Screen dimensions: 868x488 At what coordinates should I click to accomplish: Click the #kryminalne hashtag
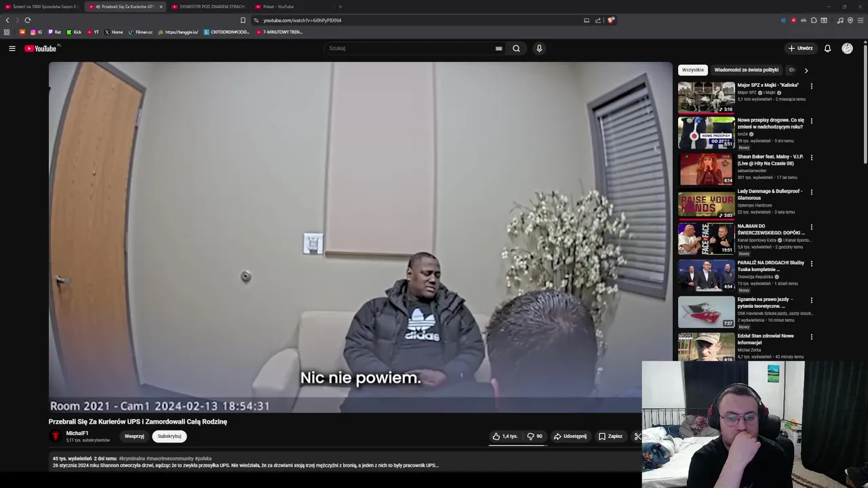pyautogui.click(x=132, y=459)
